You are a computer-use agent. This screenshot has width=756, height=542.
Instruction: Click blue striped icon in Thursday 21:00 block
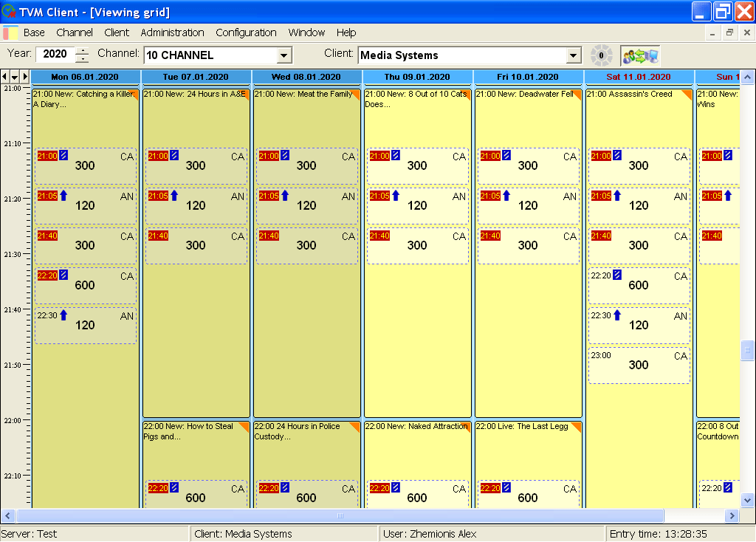(396, 156)
